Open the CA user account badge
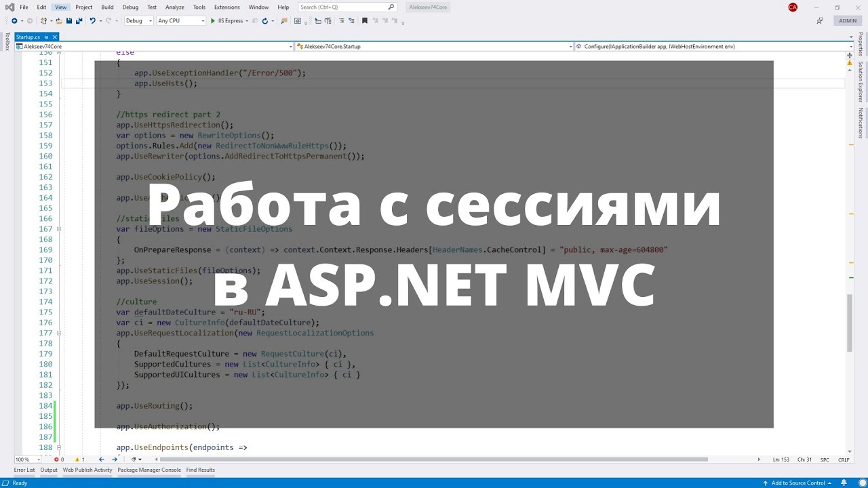This screenshot has width=868, height=488. (793, 7)
